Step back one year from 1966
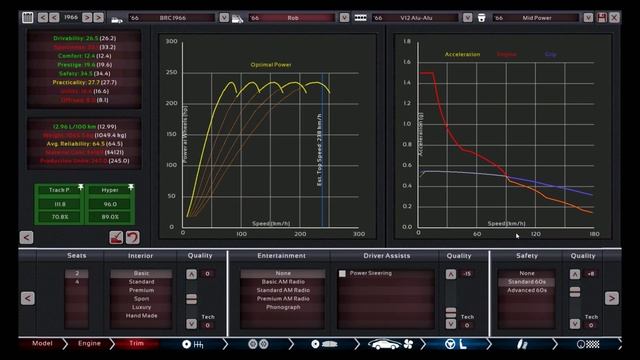Viewport: 640px width, 360px height. [x=54, y=18]
